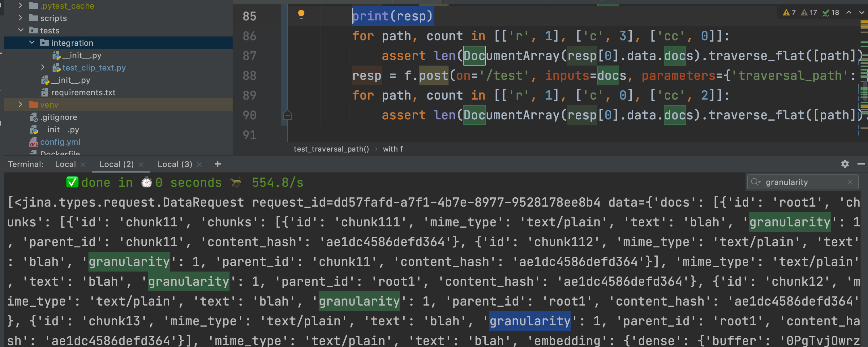
Task: Open __init__.py inside integration folder
Action: [x=82, y=55]
